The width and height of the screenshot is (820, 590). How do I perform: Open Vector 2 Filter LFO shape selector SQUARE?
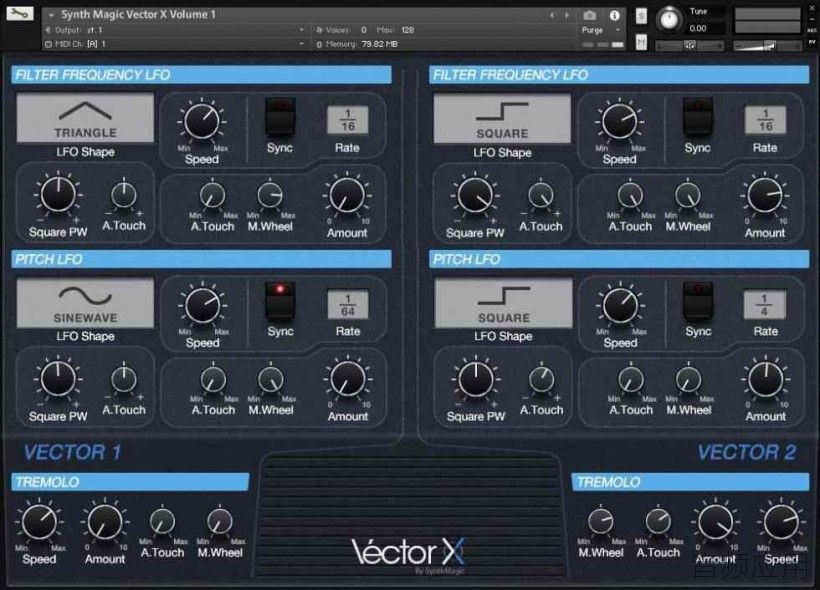[x=502, y=119]
